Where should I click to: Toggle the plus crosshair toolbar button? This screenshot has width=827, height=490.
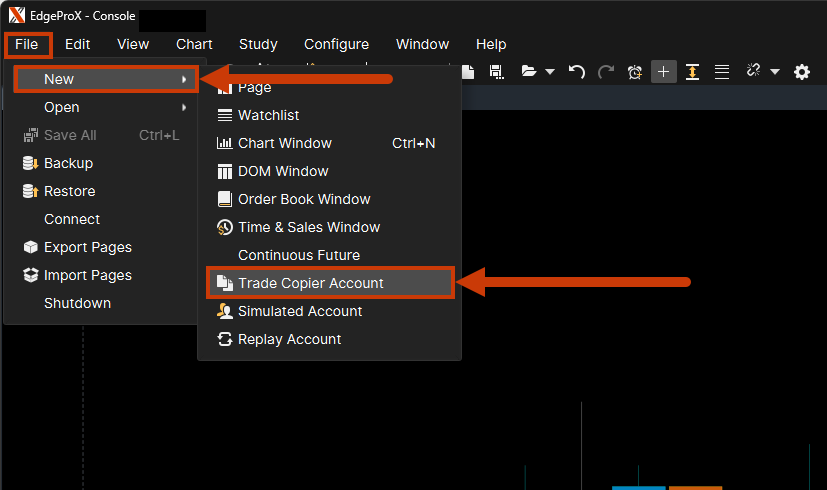click(x=663, y=72)
